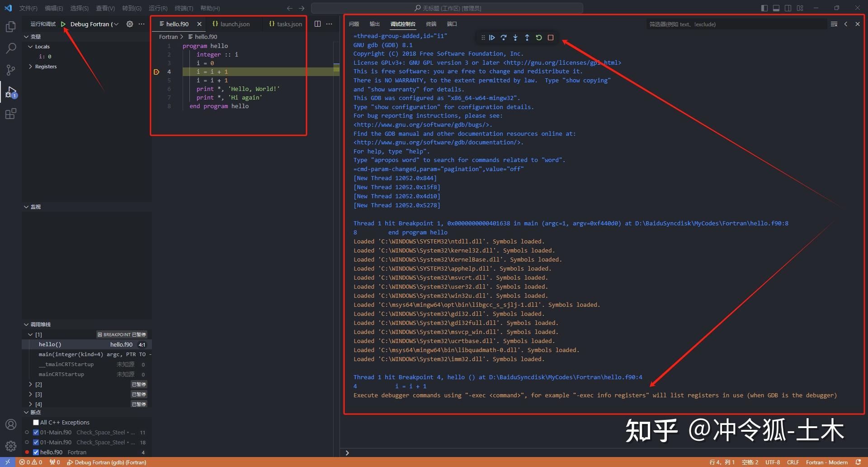Screen dimensions: 868x467
Task: Uncheck the 01-Main.f90 line 11 breakpoint
Action: coord(35,432)
